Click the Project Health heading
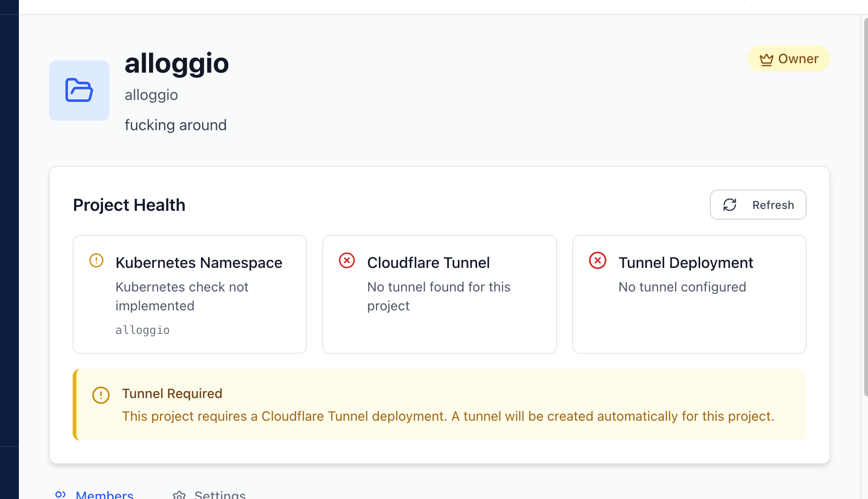The height and width of the screenshot is (499, 868). coord(129,205)
